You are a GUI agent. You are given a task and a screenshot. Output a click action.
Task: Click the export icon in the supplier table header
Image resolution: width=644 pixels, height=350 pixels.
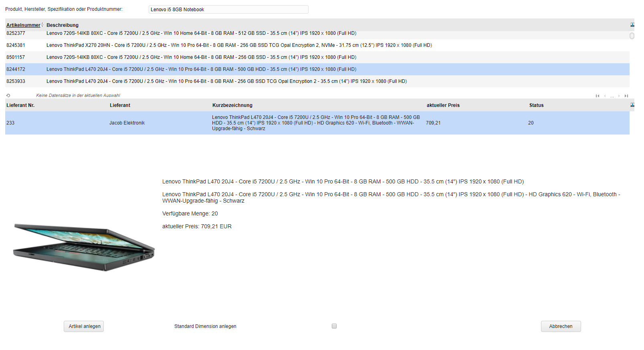tap(632, 105)
